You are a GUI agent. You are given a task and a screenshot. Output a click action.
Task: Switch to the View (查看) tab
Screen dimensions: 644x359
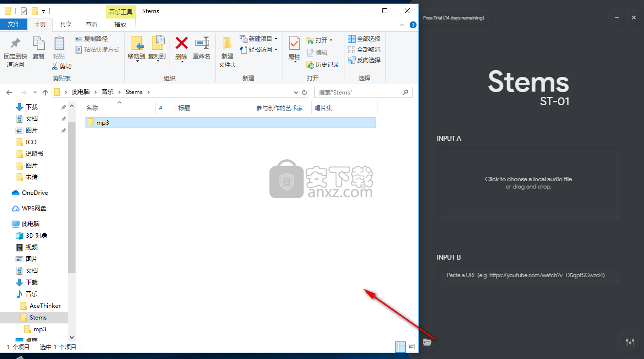pyautogui.click(x=92, y=25)
